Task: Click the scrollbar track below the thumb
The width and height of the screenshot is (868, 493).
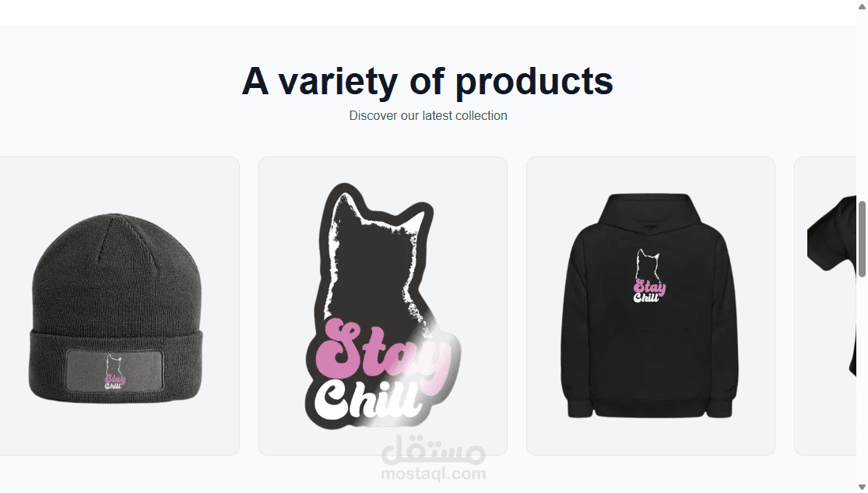Action: 862,379
